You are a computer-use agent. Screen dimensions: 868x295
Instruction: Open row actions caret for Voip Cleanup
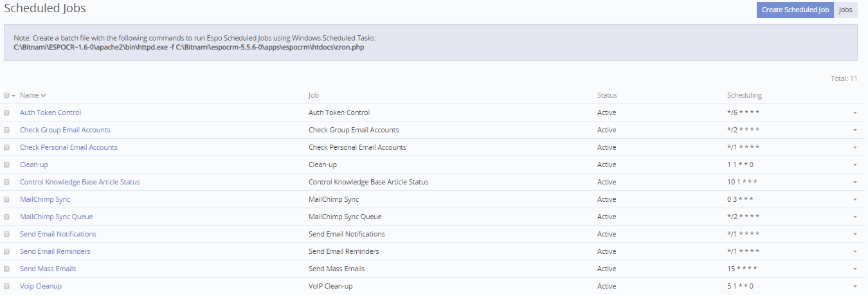854,287
